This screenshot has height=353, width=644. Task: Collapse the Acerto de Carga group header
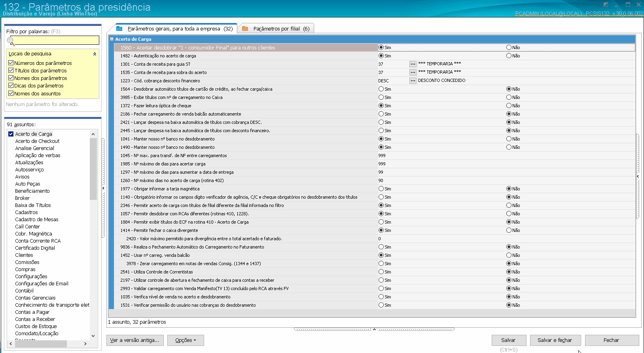[112, 39]
